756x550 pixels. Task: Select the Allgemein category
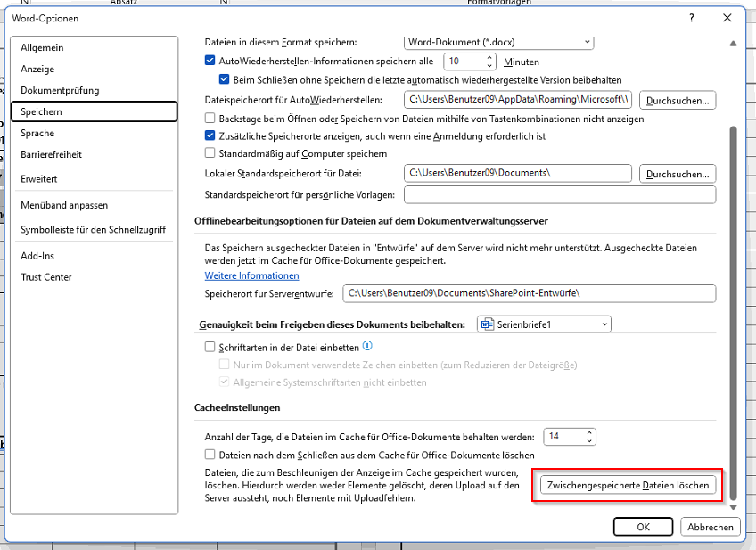coord(43,47)
